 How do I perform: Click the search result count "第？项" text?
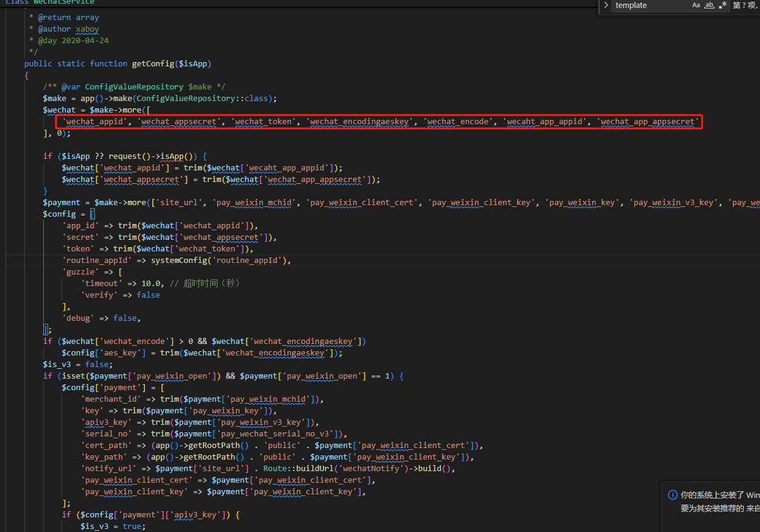[x=746, y=5]
